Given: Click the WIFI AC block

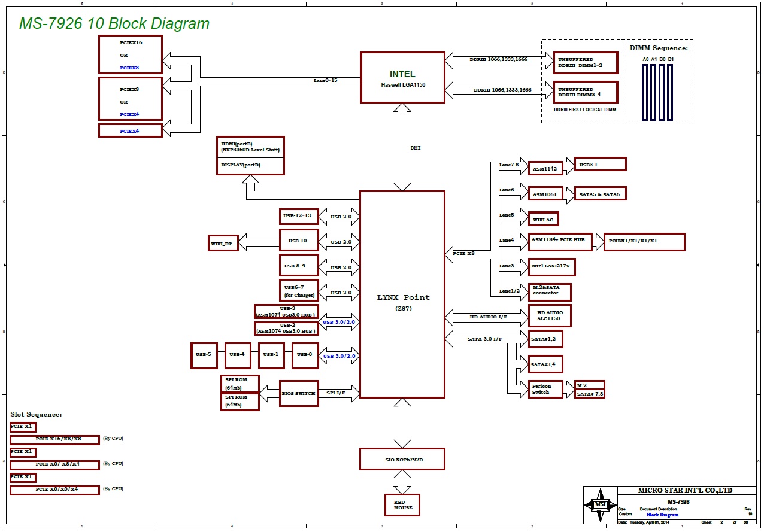Looking at the screenshot, I should (x=543, y=219).
